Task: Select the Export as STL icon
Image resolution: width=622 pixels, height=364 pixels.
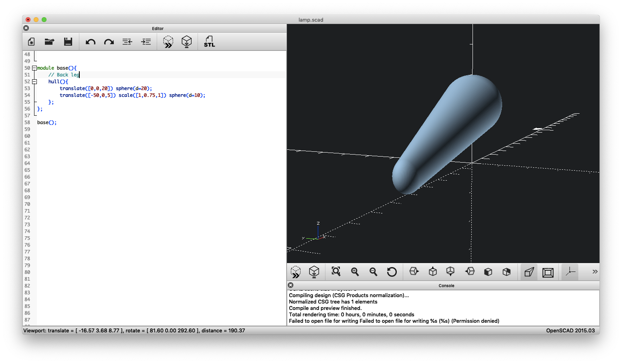Action: tap(209, 41)
